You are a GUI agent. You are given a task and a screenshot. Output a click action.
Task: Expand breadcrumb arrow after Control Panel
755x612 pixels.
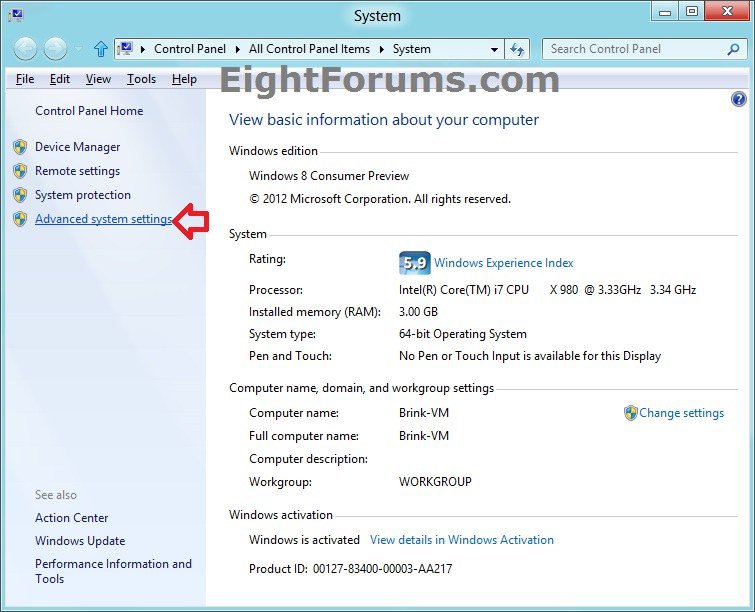[238, 49]
